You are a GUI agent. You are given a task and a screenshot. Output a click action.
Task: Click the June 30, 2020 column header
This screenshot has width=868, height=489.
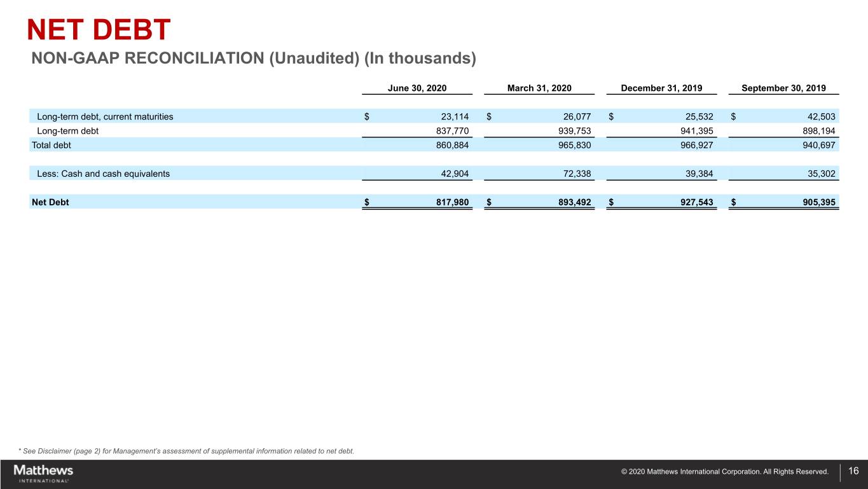[x=417, y=88]
